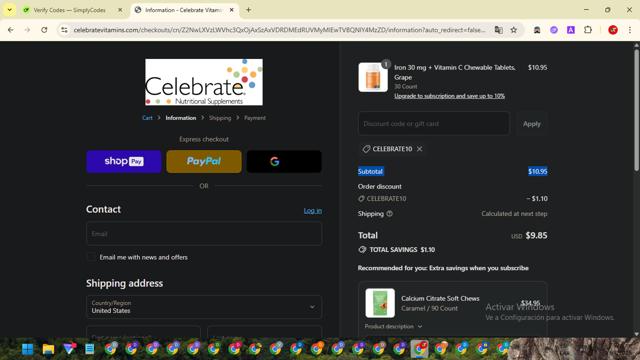The image size is (640, 360).
Task: Focus the Discount code or gift card field
Action: pos(433,123)
